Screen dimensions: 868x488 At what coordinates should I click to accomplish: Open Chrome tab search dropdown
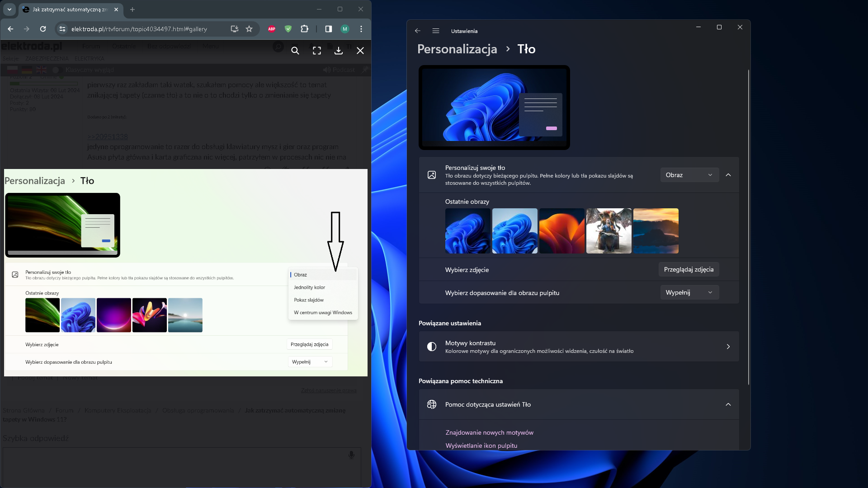tap(9, 9)
